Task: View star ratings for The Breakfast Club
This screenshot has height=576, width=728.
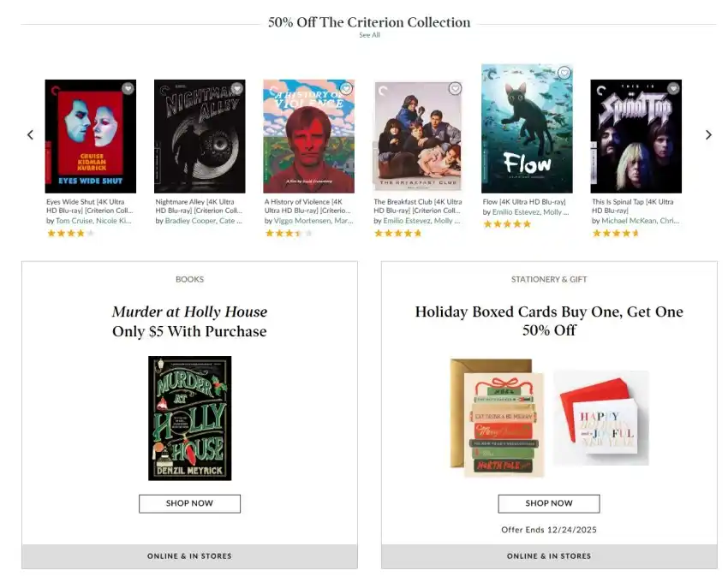Action: [397, 233]
